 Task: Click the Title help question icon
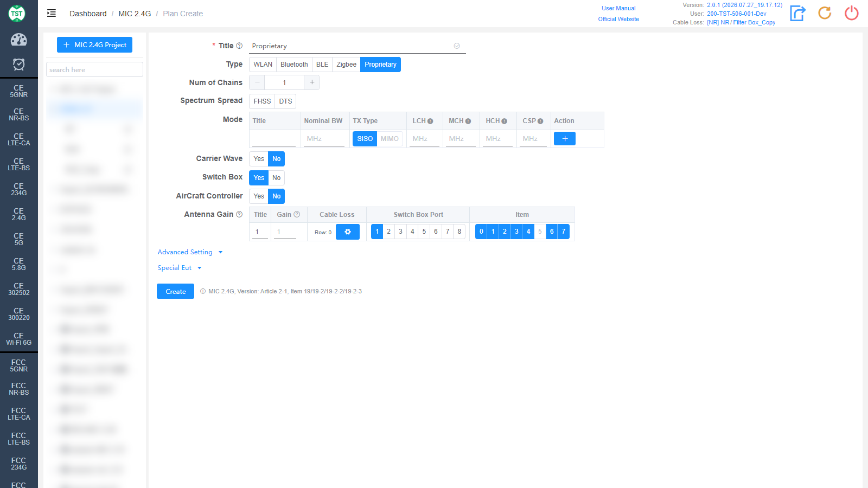(x=239, y=46)
